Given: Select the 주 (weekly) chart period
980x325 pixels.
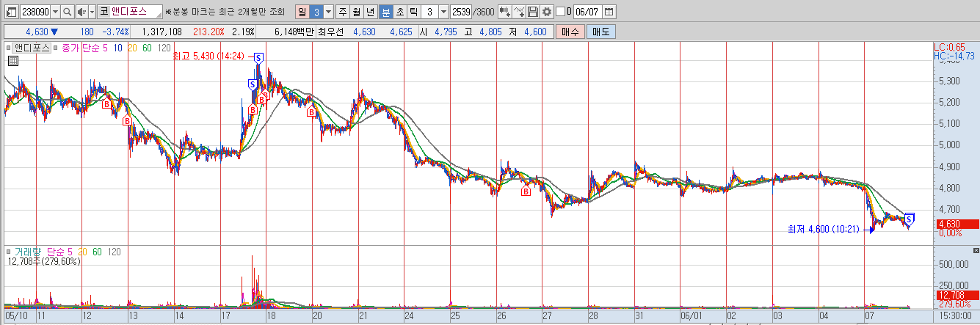Looking at the screenshot, I should click(x=343, y=12).
